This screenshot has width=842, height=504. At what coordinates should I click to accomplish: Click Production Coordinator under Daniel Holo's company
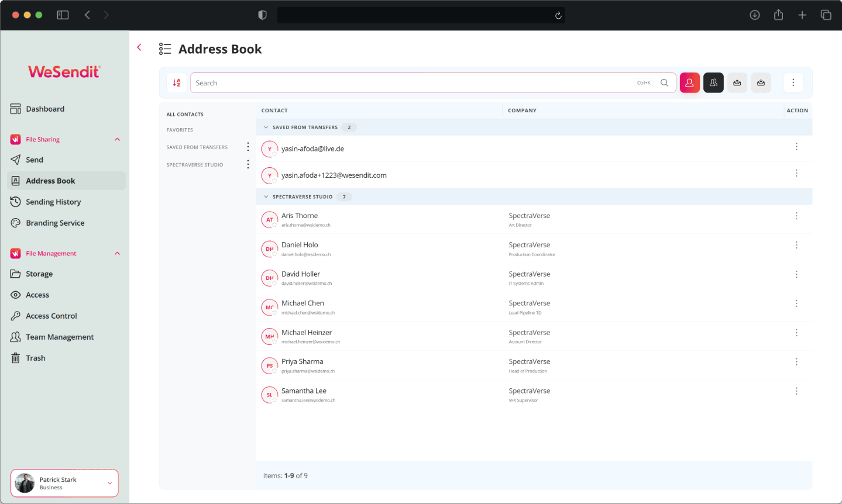532,254
